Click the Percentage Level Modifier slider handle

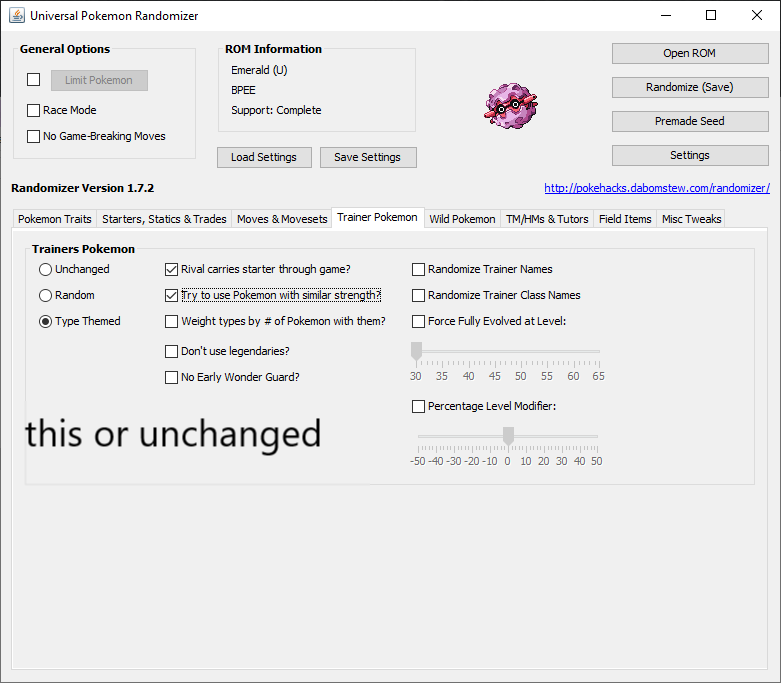(508, 436)
